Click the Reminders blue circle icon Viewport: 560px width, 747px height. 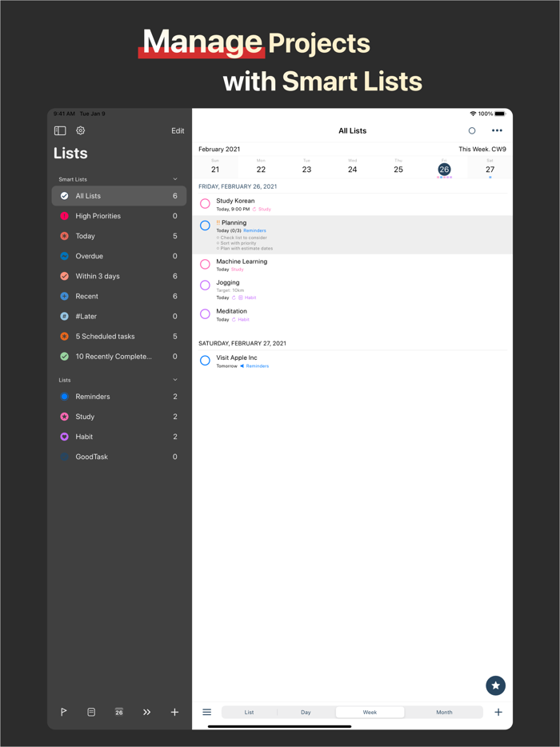click(x=64, y=397)
